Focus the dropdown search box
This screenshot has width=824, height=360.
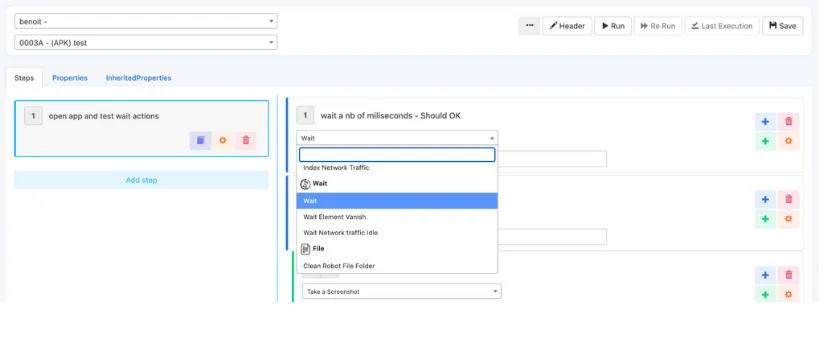[x=397, y=155]
